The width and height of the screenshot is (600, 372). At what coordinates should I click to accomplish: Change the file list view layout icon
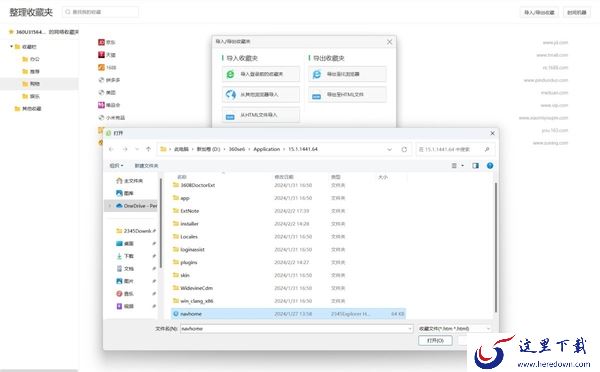click(454, 166)
